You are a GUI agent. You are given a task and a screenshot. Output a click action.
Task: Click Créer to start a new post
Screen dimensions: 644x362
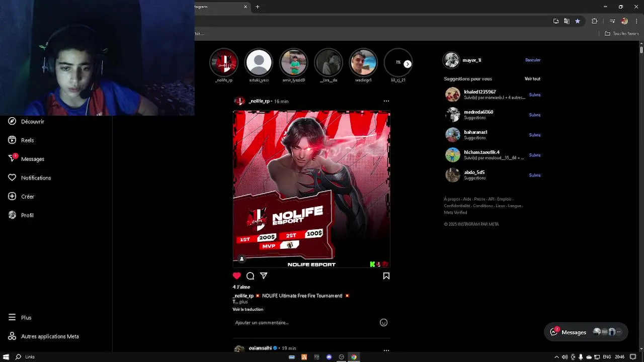(21, 197)
